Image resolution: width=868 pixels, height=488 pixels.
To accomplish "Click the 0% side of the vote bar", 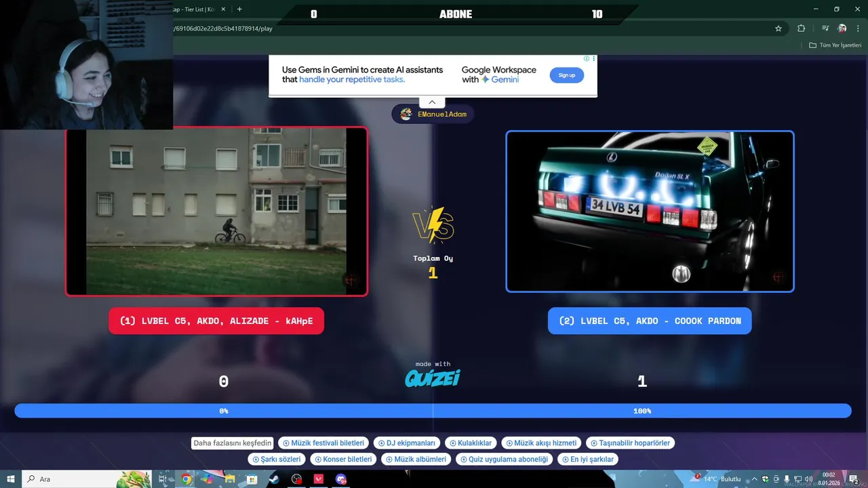I will tap(224, 411).
